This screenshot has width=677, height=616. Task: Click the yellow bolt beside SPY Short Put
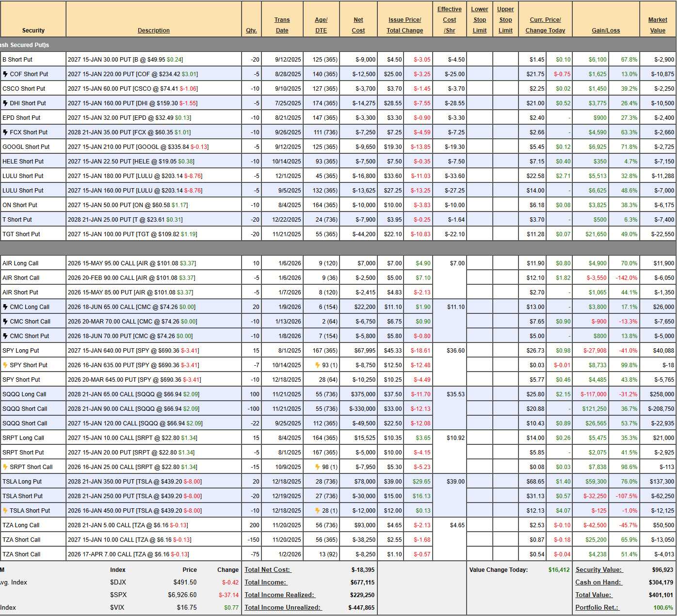pyautogui.click(x=5, y=365)
